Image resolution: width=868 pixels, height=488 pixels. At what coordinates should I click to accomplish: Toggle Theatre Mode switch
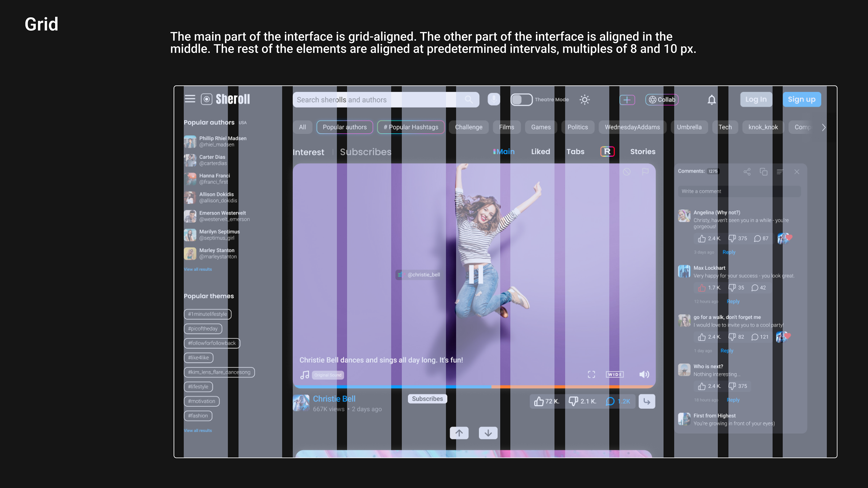521,100
